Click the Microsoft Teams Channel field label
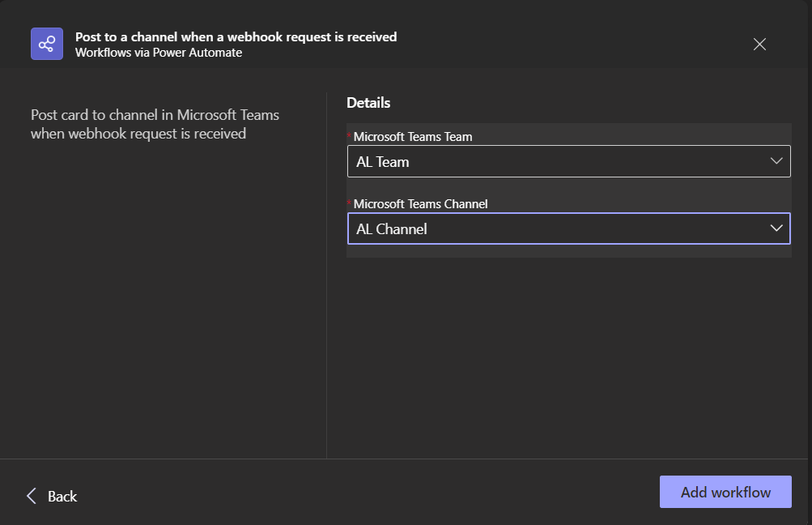Image resolution: width=812 pixels, height=525 pixels. [x=420, y=203]
